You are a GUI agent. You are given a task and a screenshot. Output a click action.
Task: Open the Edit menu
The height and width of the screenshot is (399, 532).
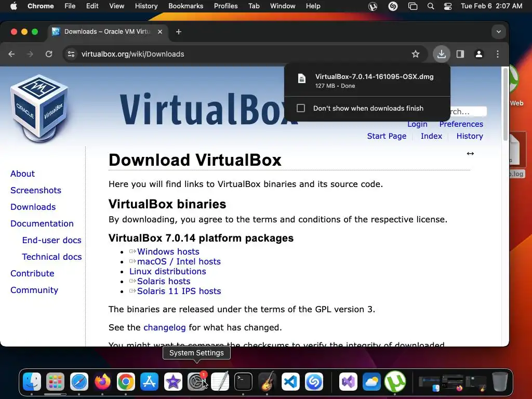pos(92,6)
